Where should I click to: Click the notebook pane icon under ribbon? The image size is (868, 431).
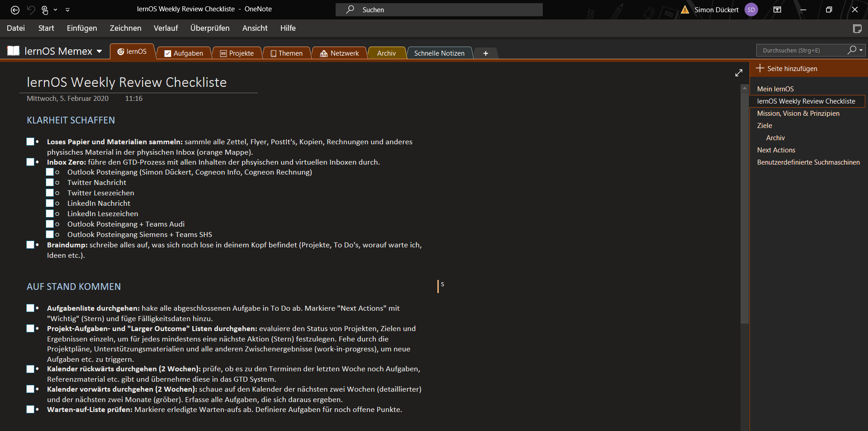click(x=857, y=28)
